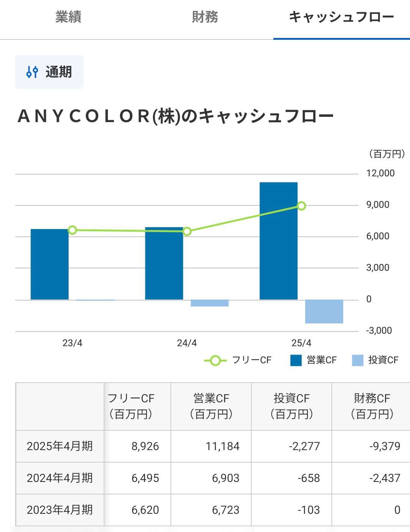Image resolution: width=410 pixels, height=532 pixels.
Task: Click the 2024年4月期 free CF value 6,495
Action: 145,478
